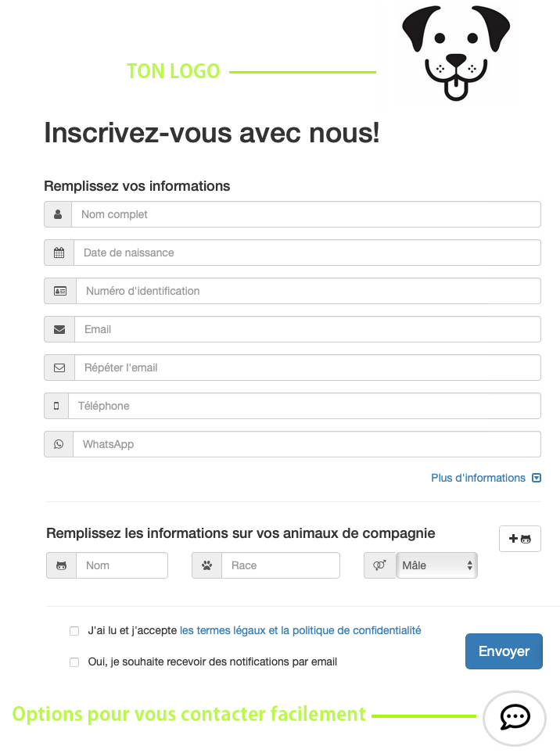Open the termes légaux et politique link
Screen dimensions: 560x753
[300, 630]
